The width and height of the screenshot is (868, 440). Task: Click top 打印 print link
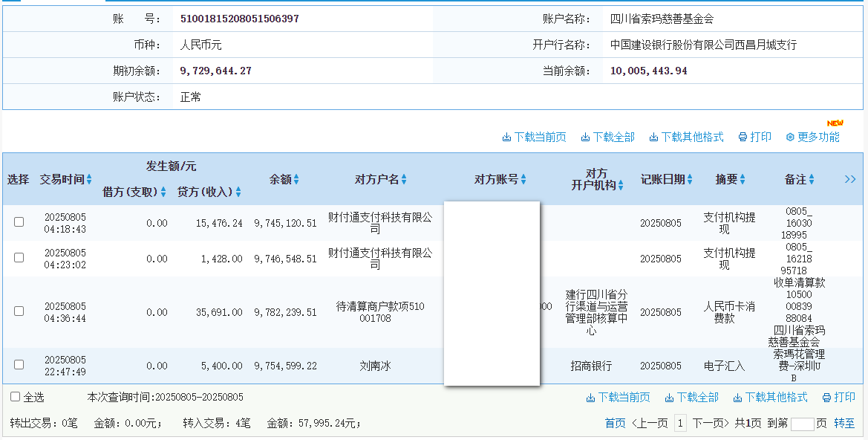[755, 137]
